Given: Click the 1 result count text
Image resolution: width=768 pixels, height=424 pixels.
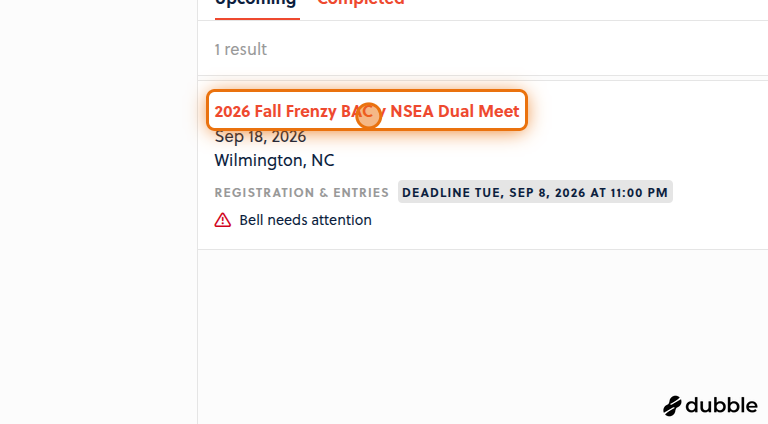Looking at the screenshot, I should pyautogui.click(x=240, y=49).
